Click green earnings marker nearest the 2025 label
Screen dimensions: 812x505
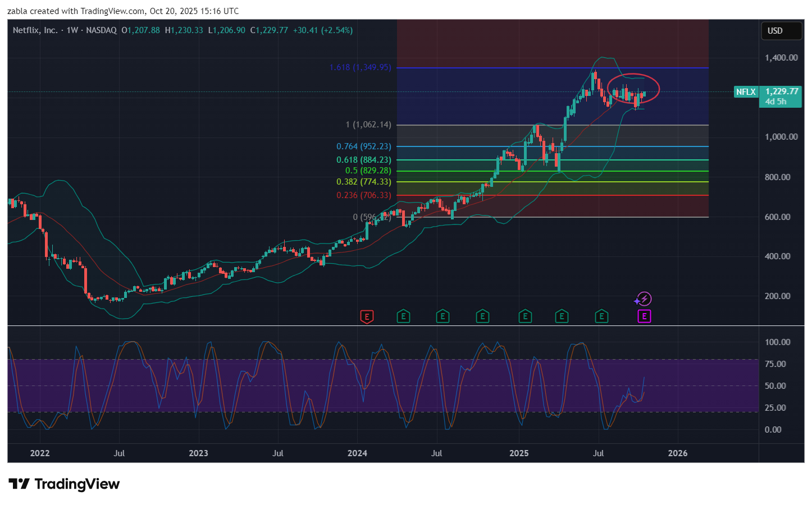coord(525,316)
